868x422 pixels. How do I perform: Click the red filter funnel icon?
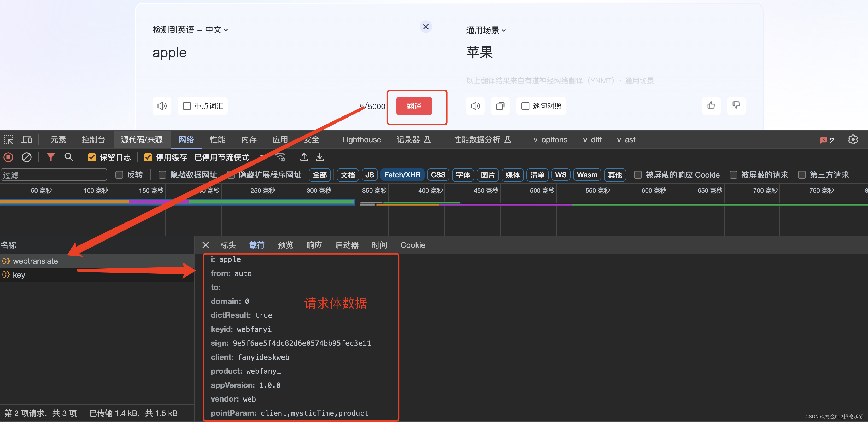pyautogui.click(x=51, y=157)
